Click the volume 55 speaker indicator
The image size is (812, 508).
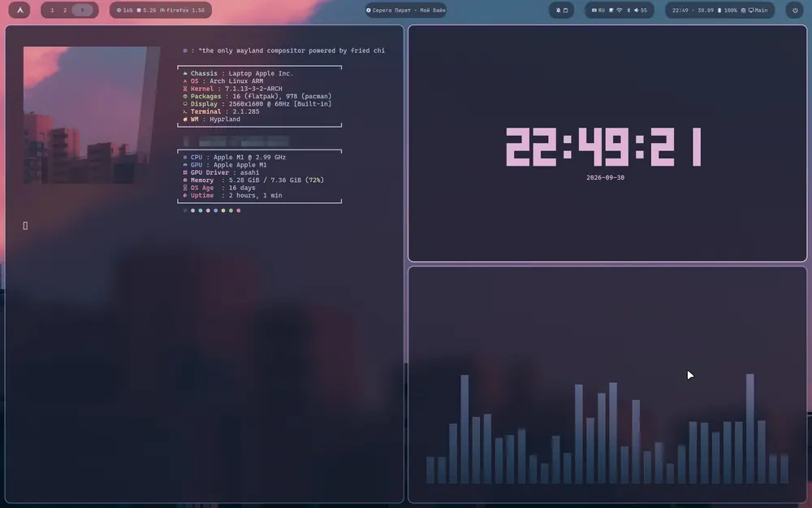641,11
